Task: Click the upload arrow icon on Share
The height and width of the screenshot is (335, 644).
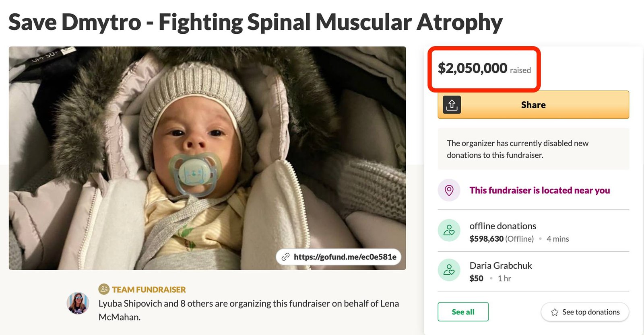Action: click(452, 105)
